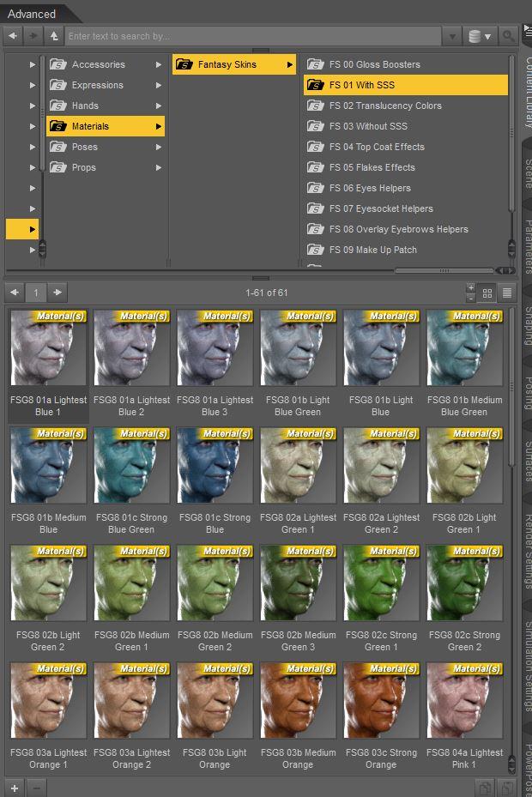532x797 pixels.
Task: Go to next results page
Action: [x=57, y=293]
